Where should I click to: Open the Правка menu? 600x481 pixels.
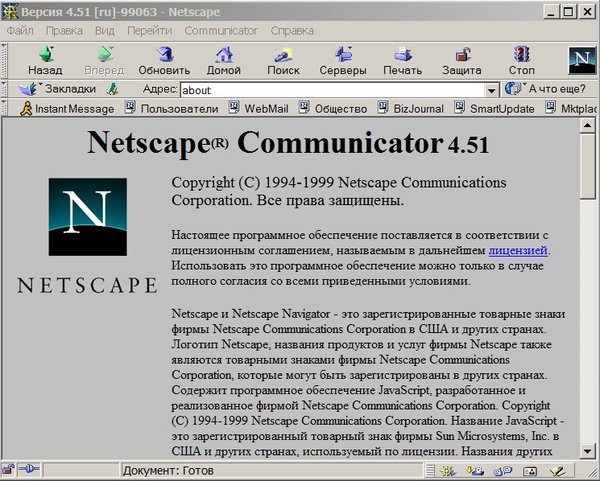point(64,31)
